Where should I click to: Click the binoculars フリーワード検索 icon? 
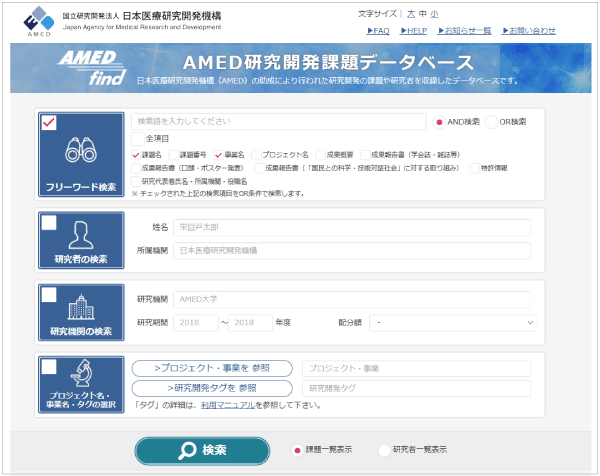pos(80,150)
